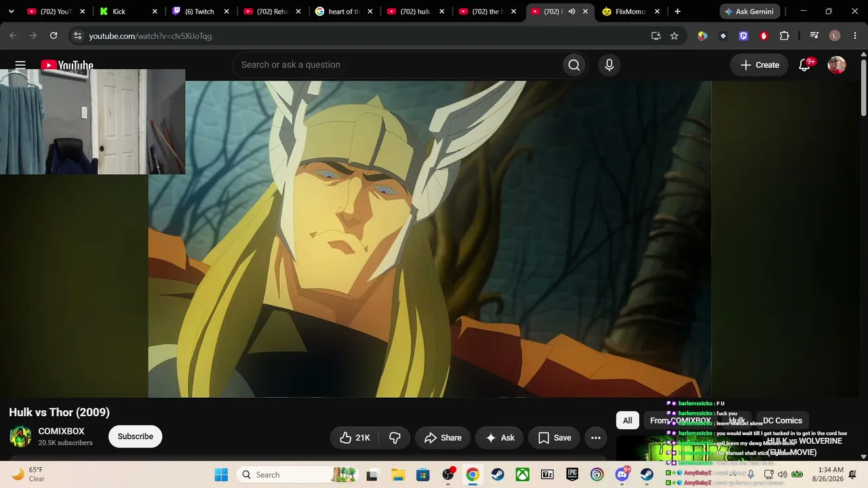Open the Ask AI button
Viewport: 868px width, 488px height.
[500, 438]
